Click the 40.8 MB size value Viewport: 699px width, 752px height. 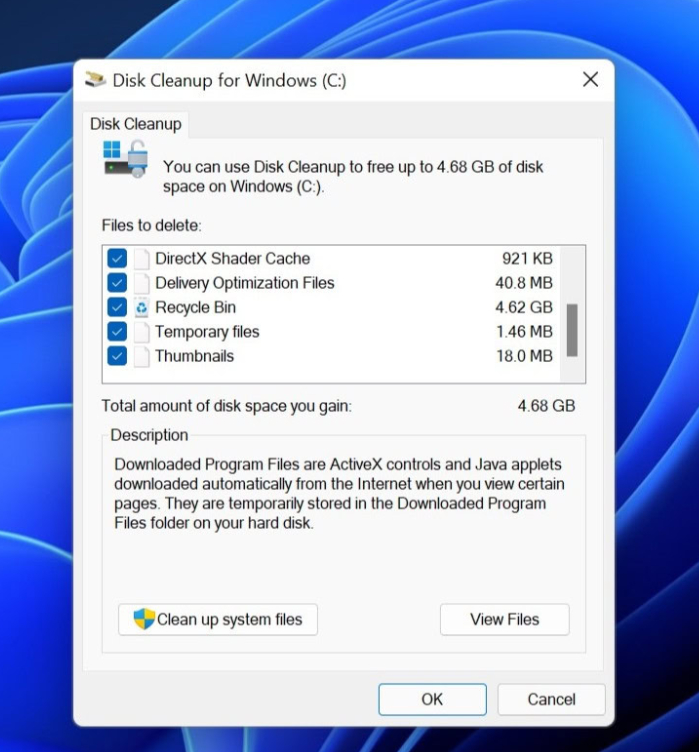pos(524,283)
